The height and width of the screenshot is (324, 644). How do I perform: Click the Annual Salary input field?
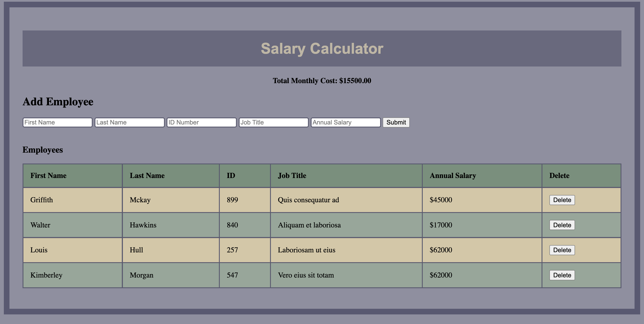pos(345,122)
